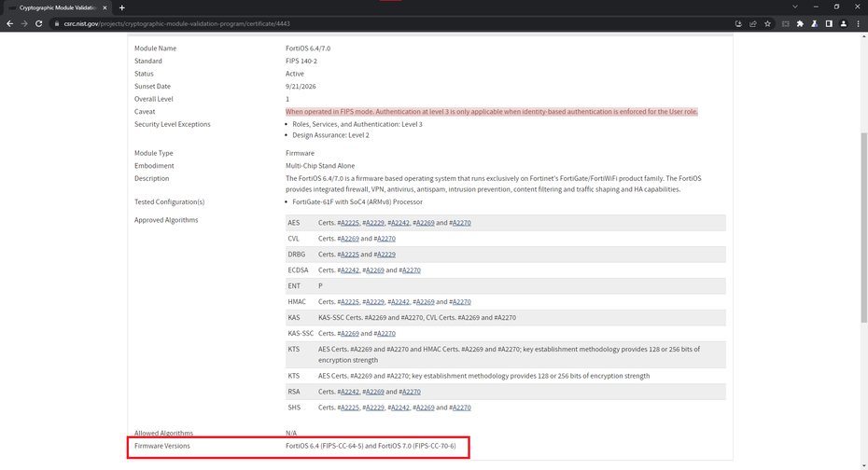868x470 pixels.
Task: Expand the tab search chevron
Action: [795, 7]
